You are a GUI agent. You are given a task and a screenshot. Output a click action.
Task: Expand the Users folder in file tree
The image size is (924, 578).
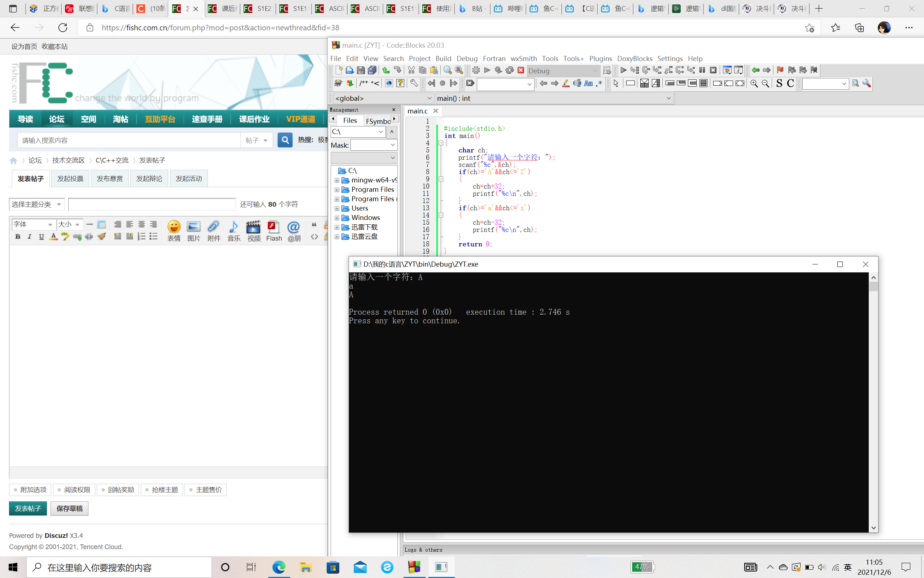tap(337, 208)
